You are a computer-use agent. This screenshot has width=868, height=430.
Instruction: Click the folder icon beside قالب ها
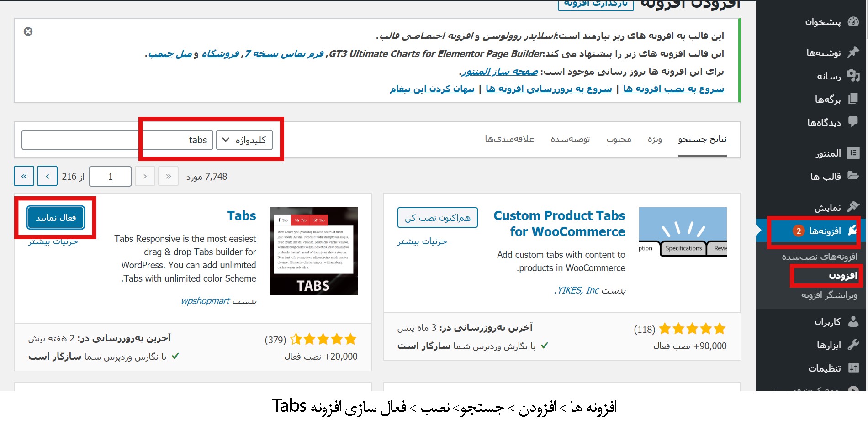pos(853,176)
